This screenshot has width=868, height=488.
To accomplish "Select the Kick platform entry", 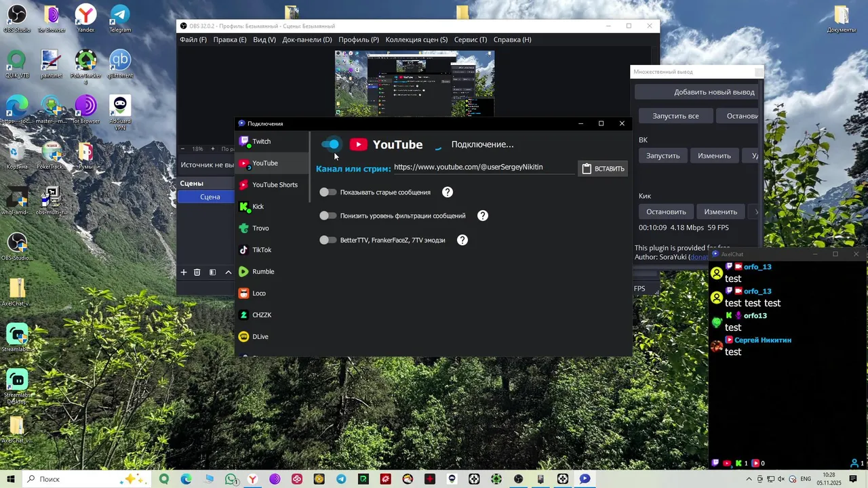I will coord(271,207).
